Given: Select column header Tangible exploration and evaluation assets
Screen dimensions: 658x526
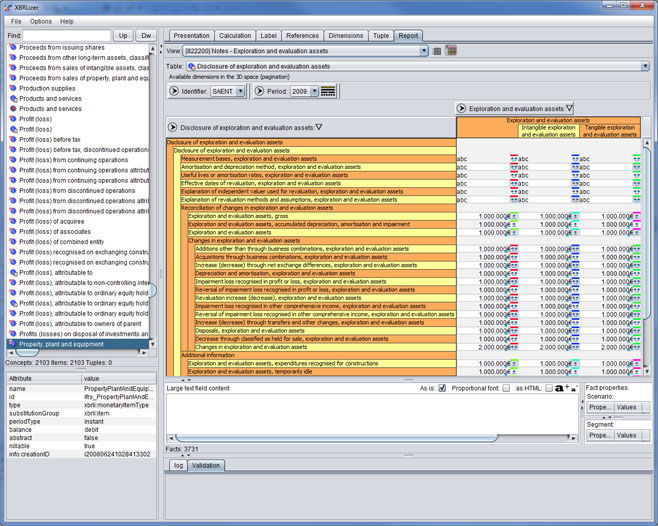Looking at the screenshot, I should click(610, 131).
